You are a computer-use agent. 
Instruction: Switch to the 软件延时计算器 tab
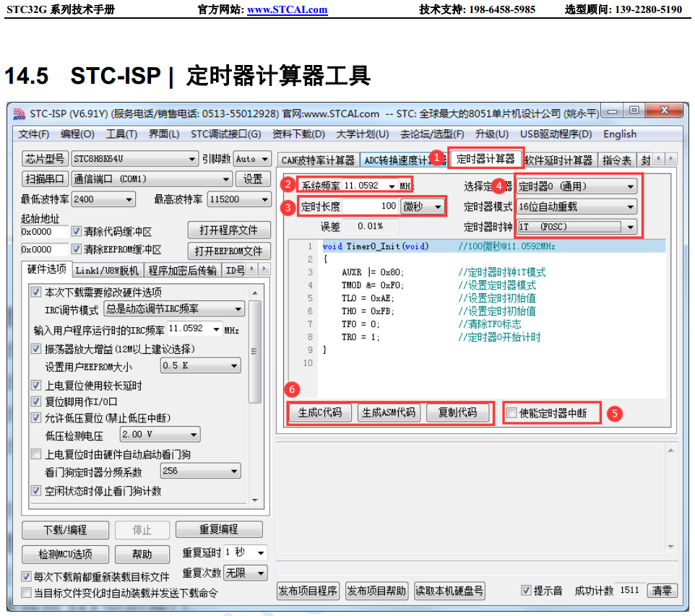tap(558, 160)
